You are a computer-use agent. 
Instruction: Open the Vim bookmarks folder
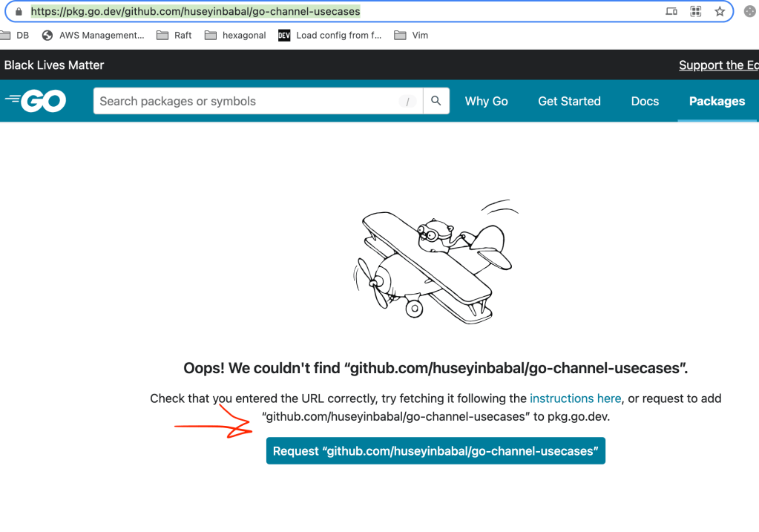pyautogui.click(x=412, y=35)
